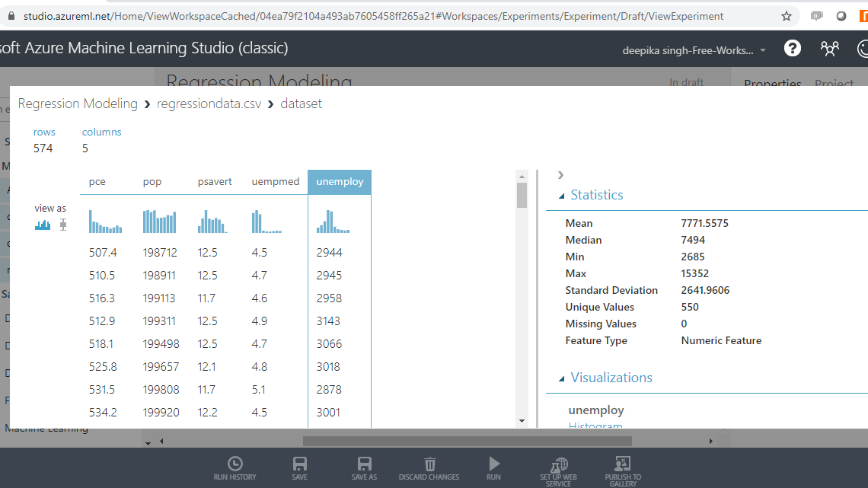Switch view to histogram charts
This screenshot has width=868, height=488.
43,225
